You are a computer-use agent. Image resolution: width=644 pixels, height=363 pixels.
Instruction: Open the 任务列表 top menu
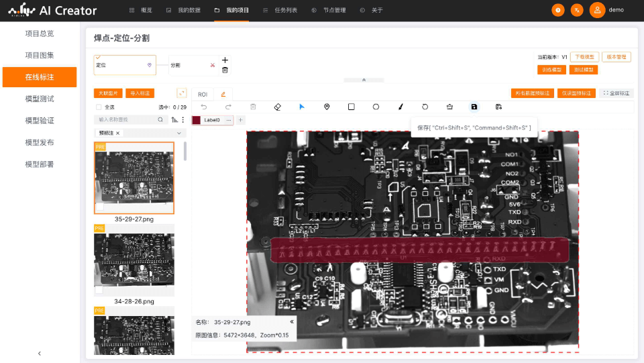coord(280,10)
